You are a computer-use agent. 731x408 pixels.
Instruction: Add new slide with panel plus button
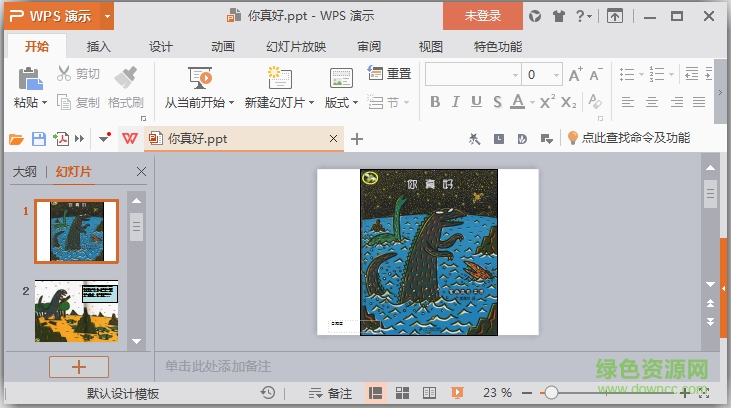[79, 367]
